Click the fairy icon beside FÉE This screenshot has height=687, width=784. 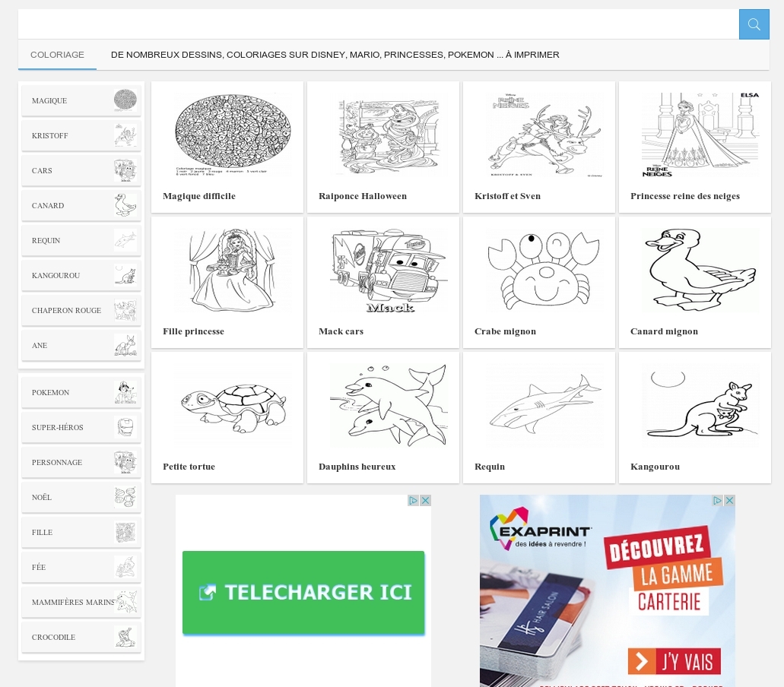click(x=125, y=567)
